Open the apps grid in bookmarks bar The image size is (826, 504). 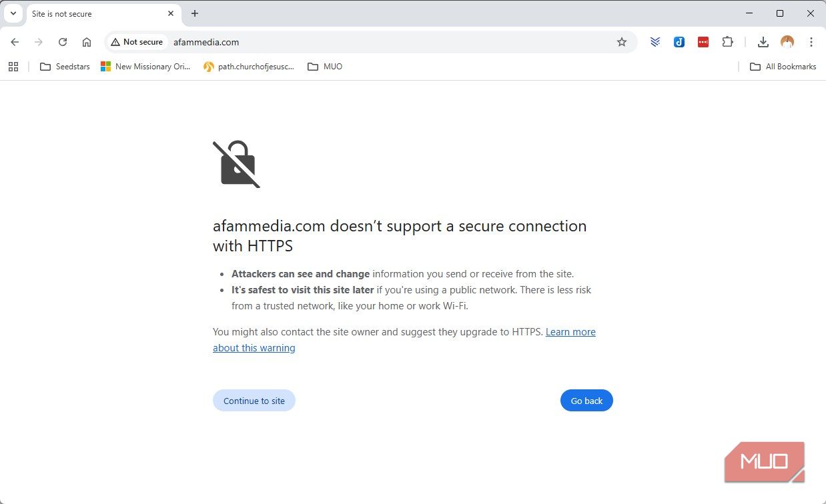coord(13,67)
